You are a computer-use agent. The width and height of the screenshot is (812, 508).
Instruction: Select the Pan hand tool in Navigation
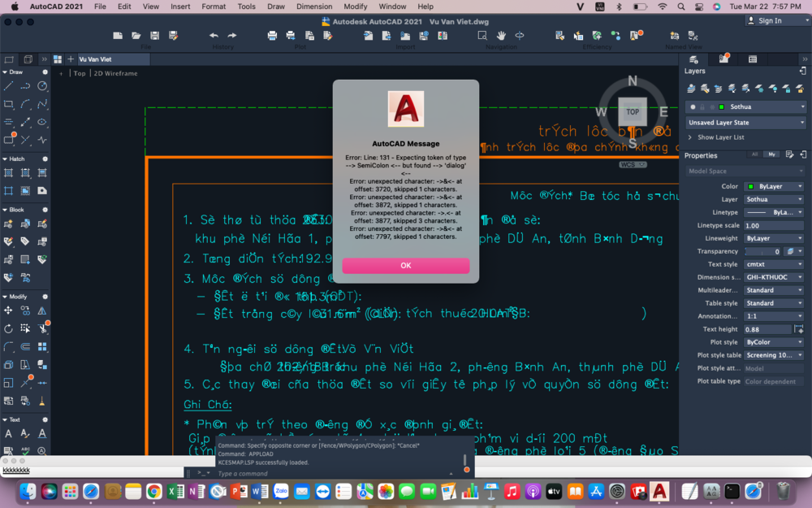(x=501, y=35)
